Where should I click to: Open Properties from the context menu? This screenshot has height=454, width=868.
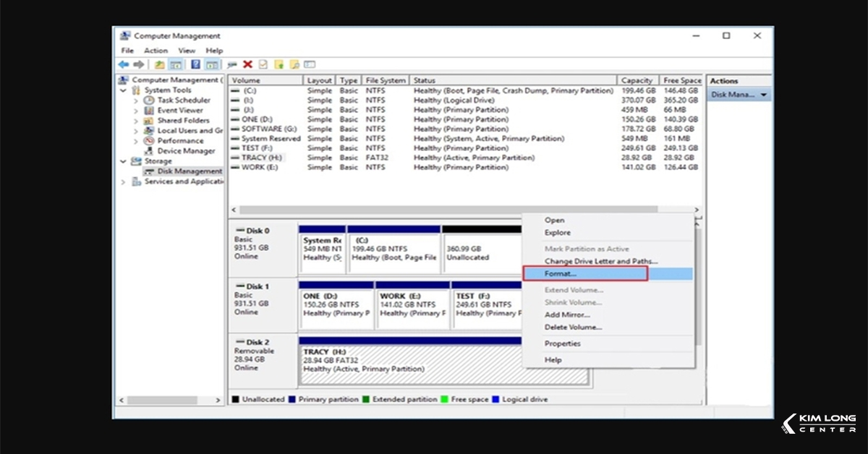563,343
